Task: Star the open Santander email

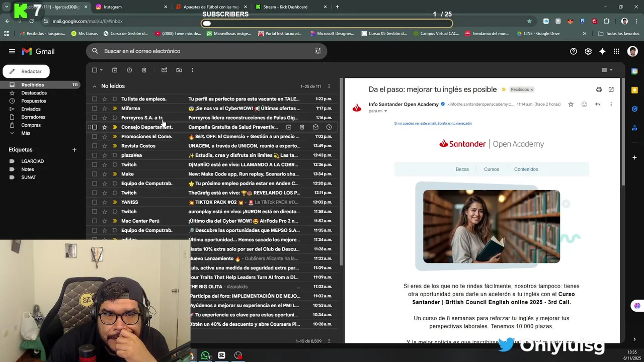Action: pos(571,104)
